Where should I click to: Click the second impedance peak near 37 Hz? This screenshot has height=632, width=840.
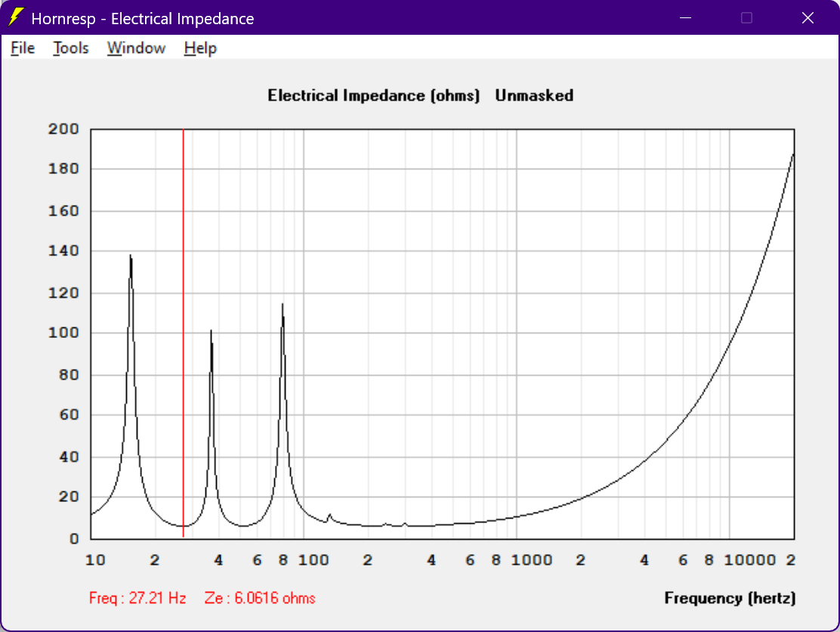(211, 333)
